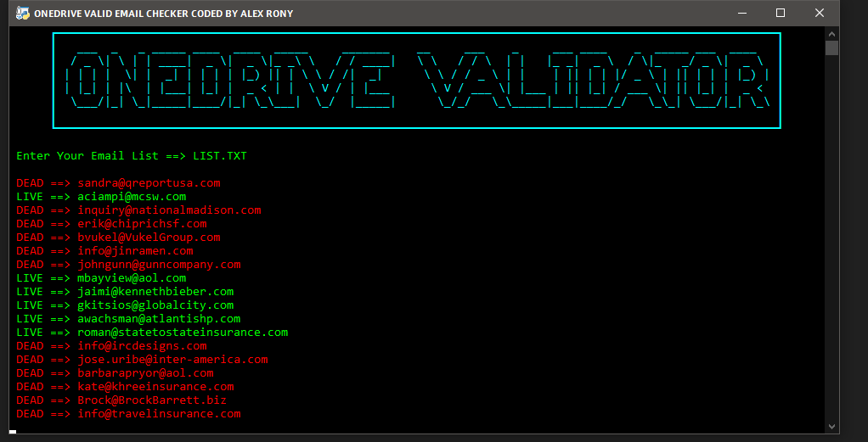The width and height of the screenshot is (868, 442).
Task: Click the 'Enter Your Email List' prompt line
Action: (x=132, y=156)
